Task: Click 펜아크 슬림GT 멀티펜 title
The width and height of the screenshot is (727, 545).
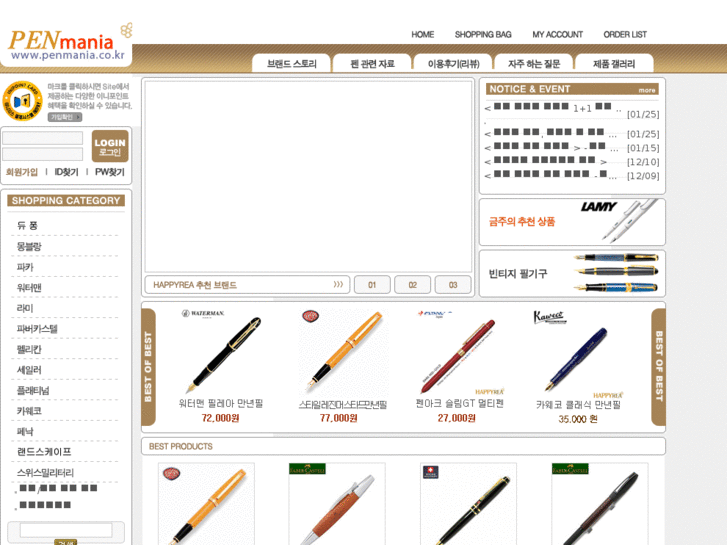Action: click(459, 404)
